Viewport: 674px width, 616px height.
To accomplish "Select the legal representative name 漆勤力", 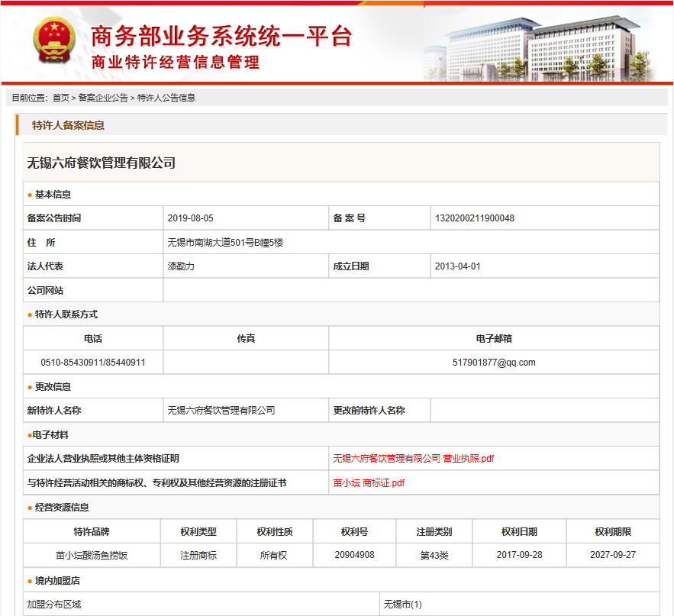I will 181,266.
